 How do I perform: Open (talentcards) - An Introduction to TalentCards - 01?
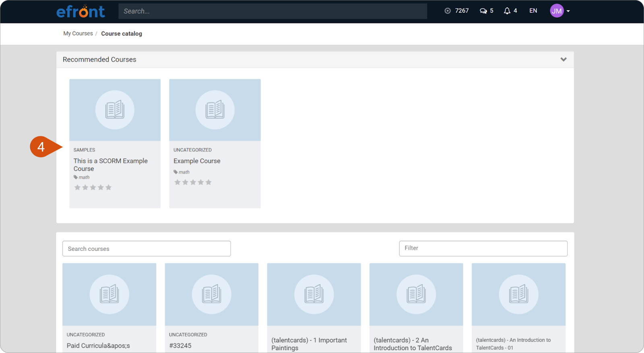(x=514, y=344)
